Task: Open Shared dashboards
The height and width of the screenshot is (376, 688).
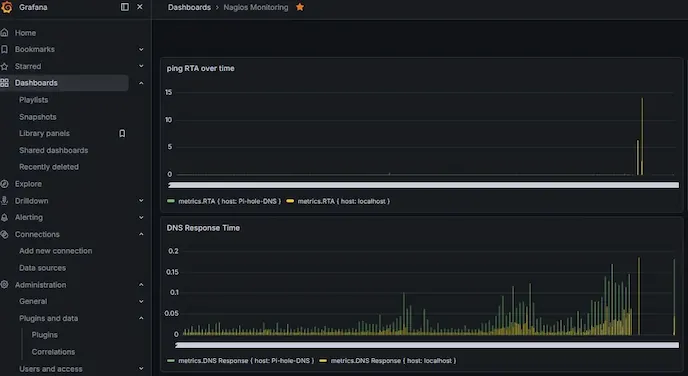Action: (54, 150)
